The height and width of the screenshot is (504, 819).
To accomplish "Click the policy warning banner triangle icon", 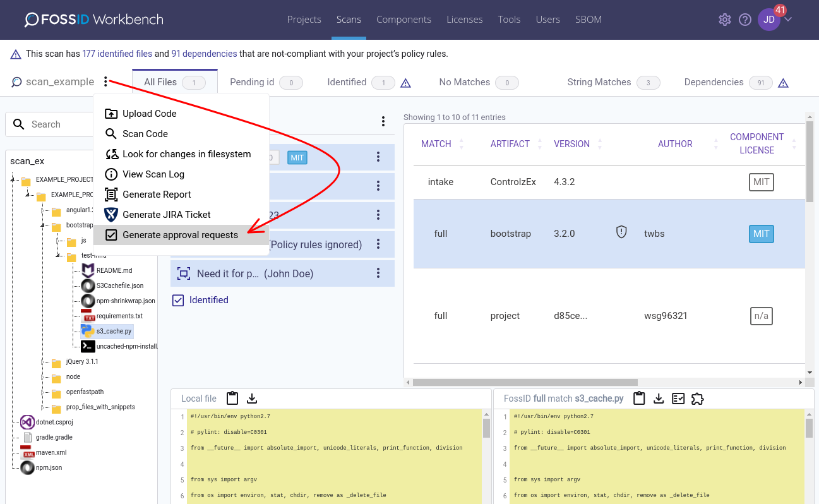I will pyautogui.click(x=16, y=54).
